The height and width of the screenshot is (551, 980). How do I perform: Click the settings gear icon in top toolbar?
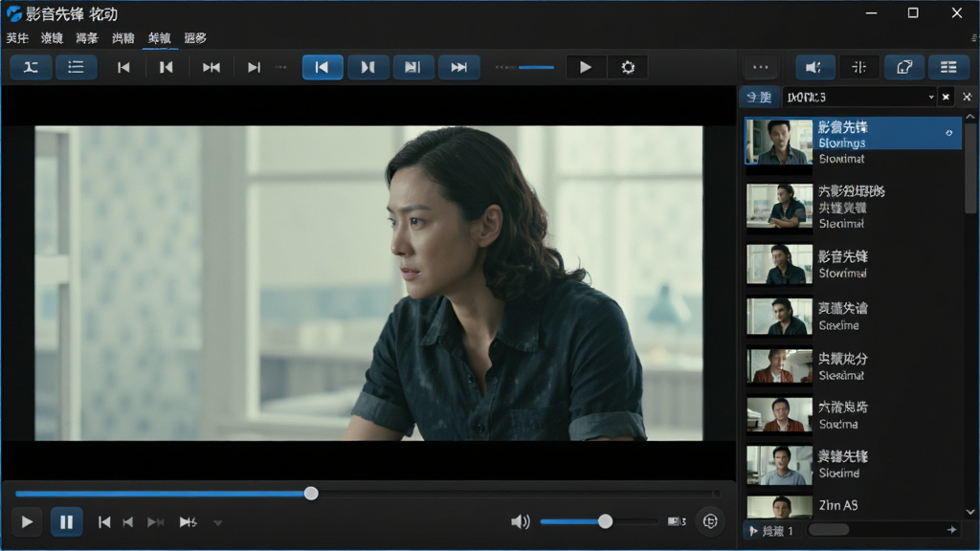click(x=628, y=67)
